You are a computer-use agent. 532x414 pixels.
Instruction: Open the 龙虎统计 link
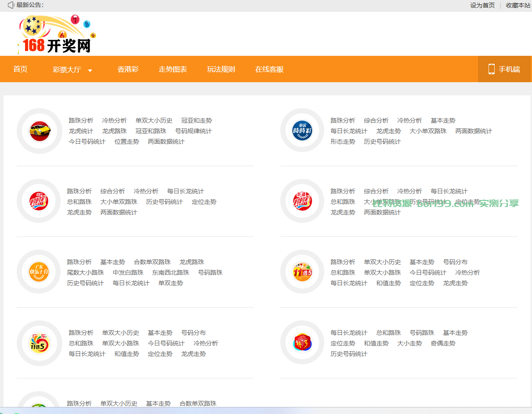coord(81,131)
